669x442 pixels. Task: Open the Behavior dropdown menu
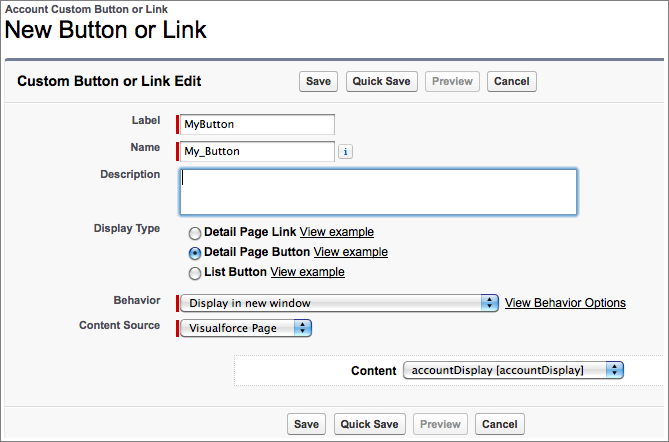(338, 303)
